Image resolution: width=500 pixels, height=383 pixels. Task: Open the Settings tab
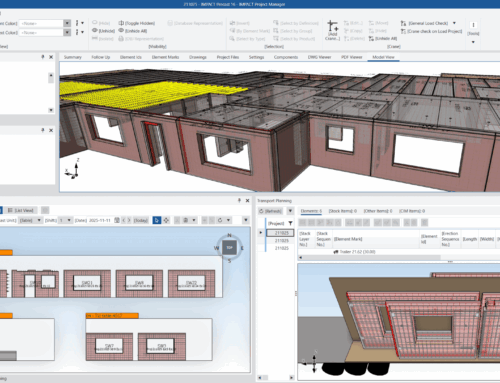(256, 57)
